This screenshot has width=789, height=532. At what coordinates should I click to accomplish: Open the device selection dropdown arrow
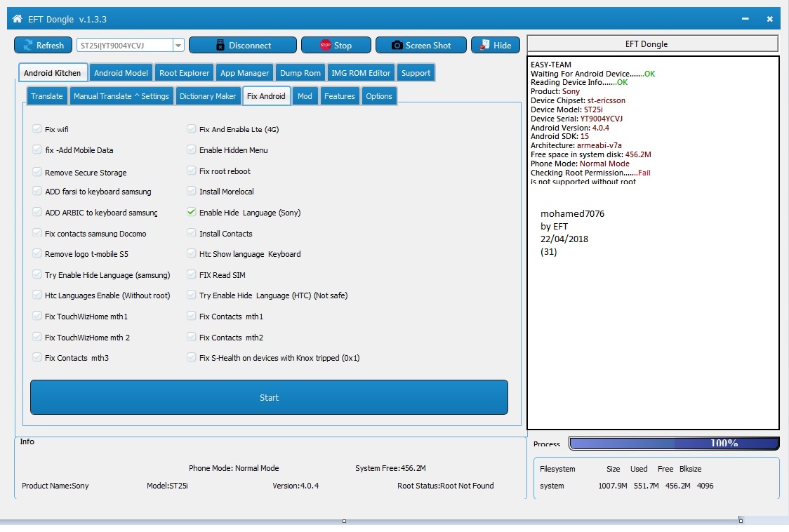point(178,46)
